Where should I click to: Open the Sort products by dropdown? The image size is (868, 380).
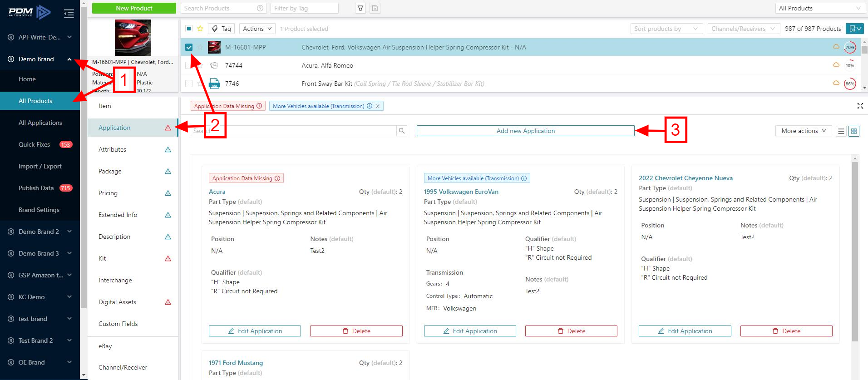click(666, 29)
